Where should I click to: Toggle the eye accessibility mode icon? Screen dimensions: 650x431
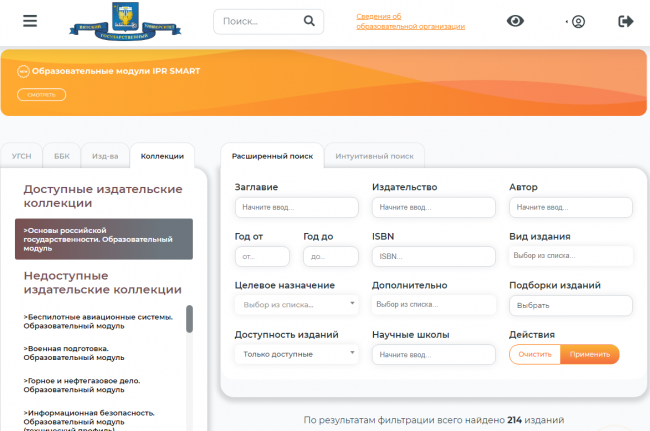(x=515, y=21)
